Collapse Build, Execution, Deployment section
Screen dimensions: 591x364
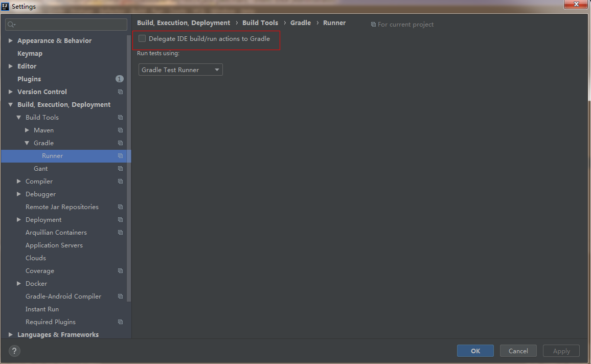[x=11, y=105]
